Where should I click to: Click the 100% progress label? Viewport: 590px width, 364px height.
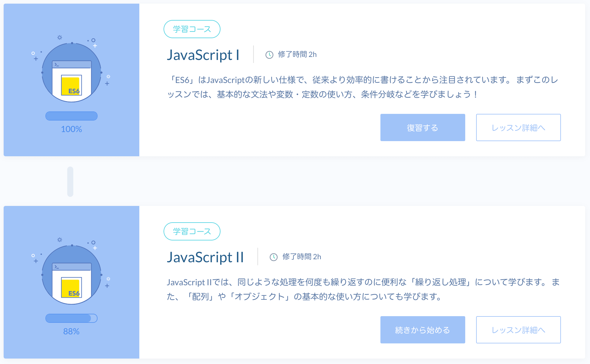[x=71, y=129]
